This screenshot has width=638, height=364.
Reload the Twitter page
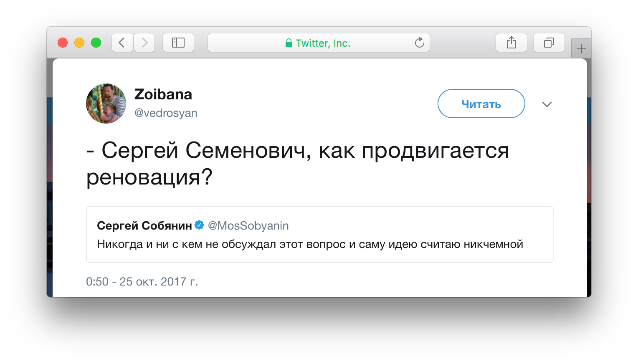pos(419,43)
